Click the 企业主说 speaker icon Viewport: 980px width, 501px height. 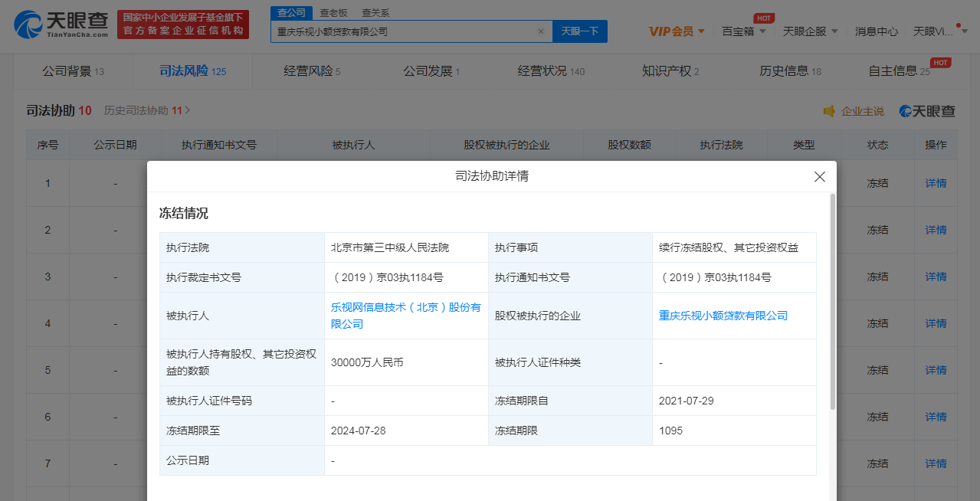[829, 112]
